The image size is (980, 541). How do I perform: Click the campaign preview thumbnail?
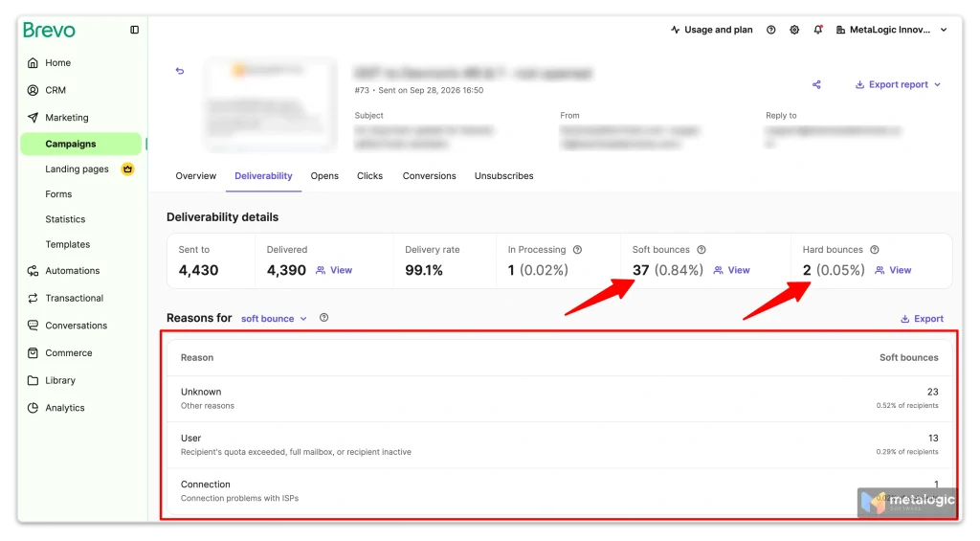click(270, 105)
